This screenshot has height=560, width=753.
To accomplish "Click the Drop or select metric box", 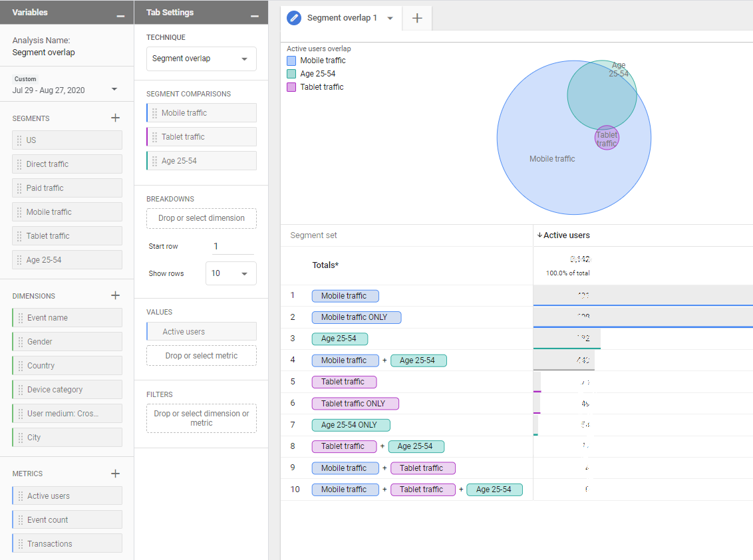I will [201, 356].
